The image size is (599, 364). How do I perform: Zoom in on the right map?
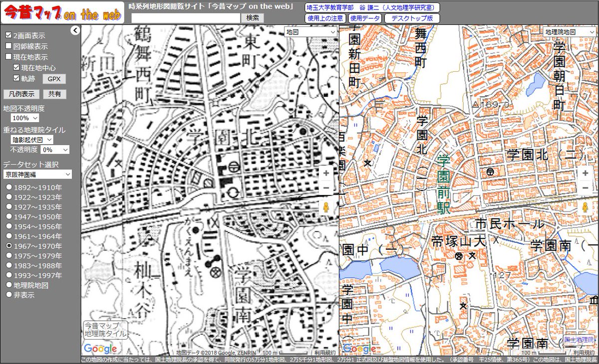[585, 173]
